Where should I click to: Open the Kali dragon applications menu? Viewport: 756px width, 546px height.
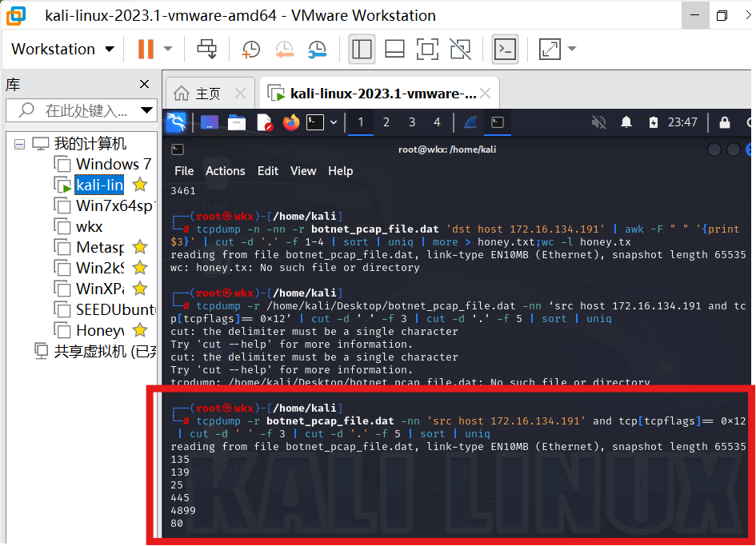176,122
